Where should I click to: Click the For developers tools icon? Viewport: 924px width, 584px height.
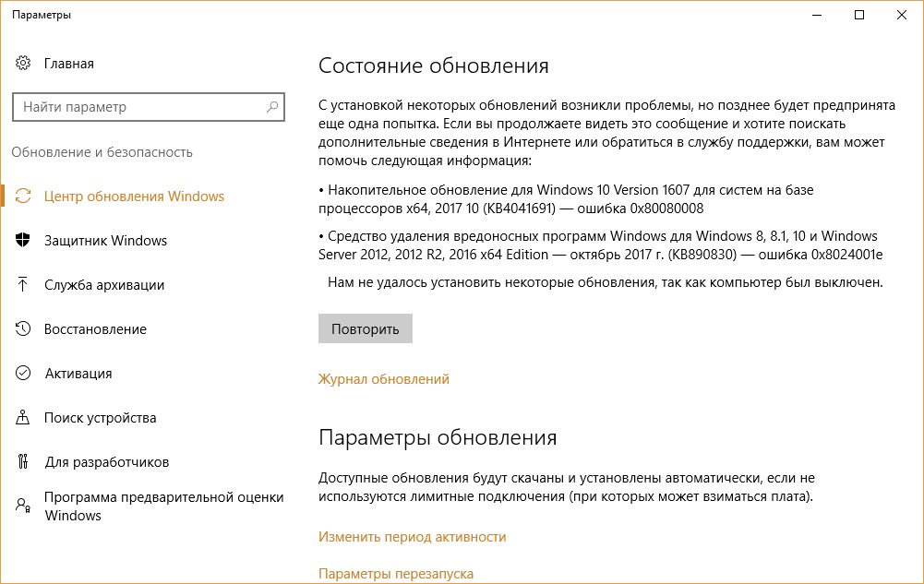[x=23, y=462]
